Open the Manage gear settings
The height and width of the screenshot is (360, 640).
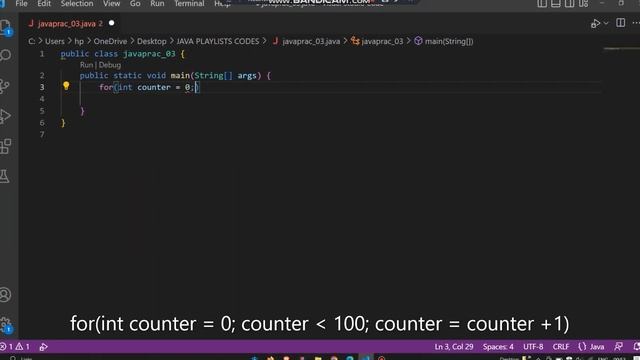pos(6,325)
